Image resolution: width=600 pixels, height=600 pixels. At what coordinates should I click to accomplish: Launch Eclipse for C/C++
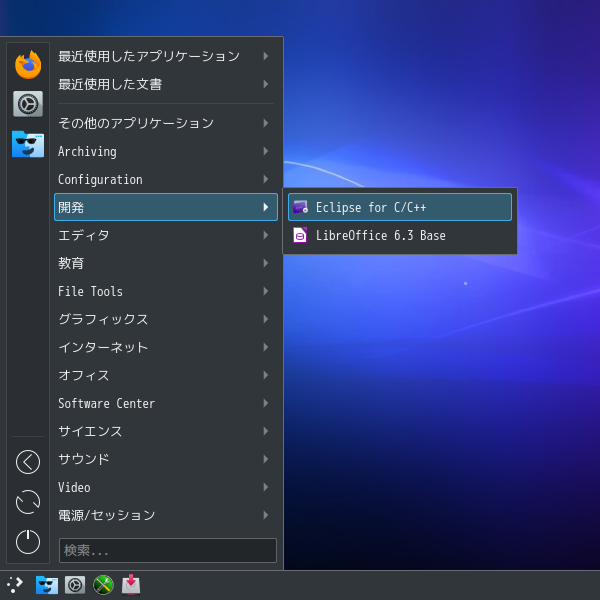point(400,207)
